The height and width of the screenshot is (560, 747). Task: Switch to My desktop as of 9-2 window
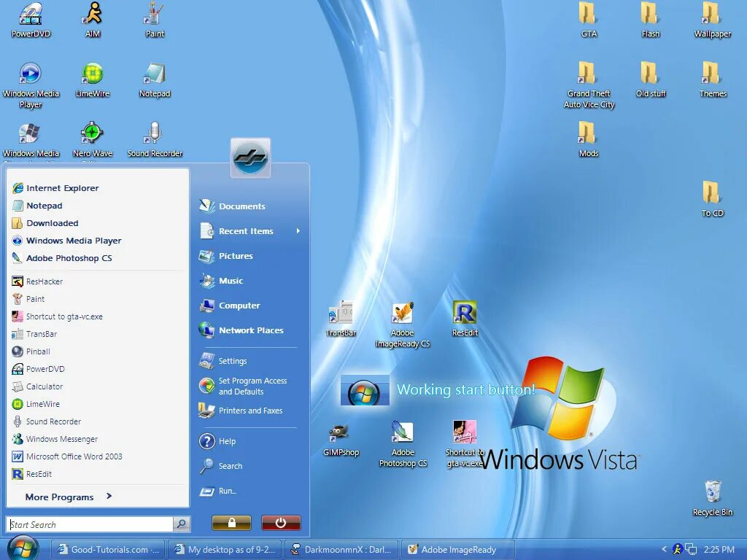[x=225, y=550]
